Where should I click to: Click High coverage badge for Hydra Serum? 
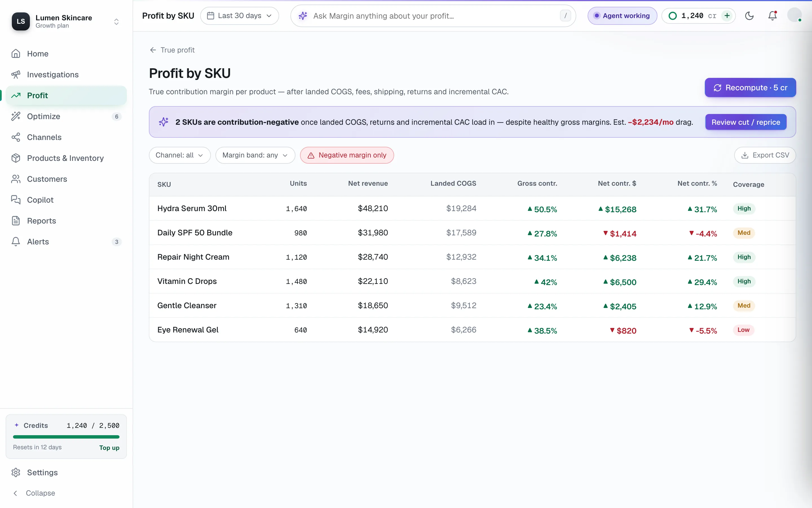744,209
